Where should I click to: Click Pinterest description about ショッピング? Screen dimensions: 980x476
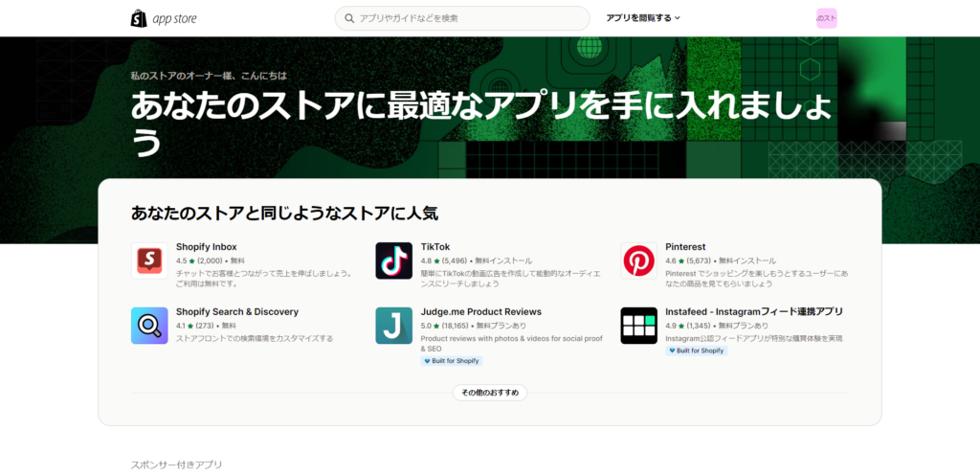pyautogui.click(x=757, y=279)
